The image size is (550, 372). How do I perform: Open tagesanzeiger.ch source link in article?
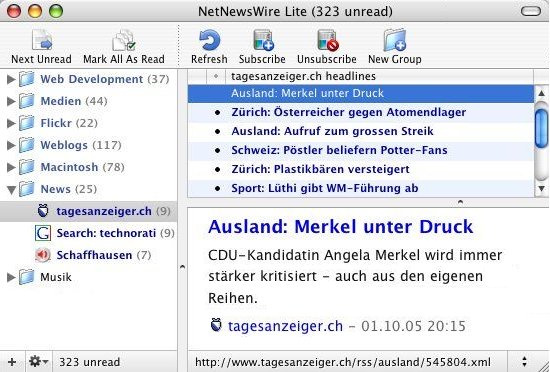[x=285, y=326]
